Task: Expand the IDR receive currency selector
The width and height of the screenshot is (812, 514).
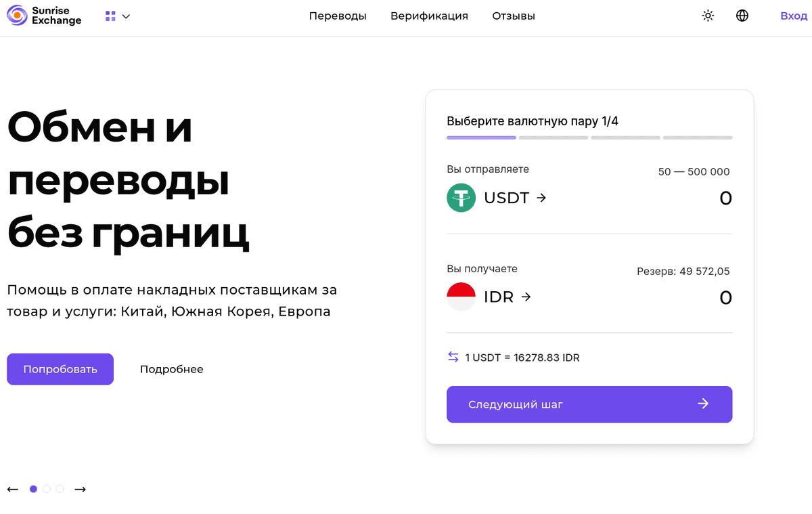Action: pos(507,297)
